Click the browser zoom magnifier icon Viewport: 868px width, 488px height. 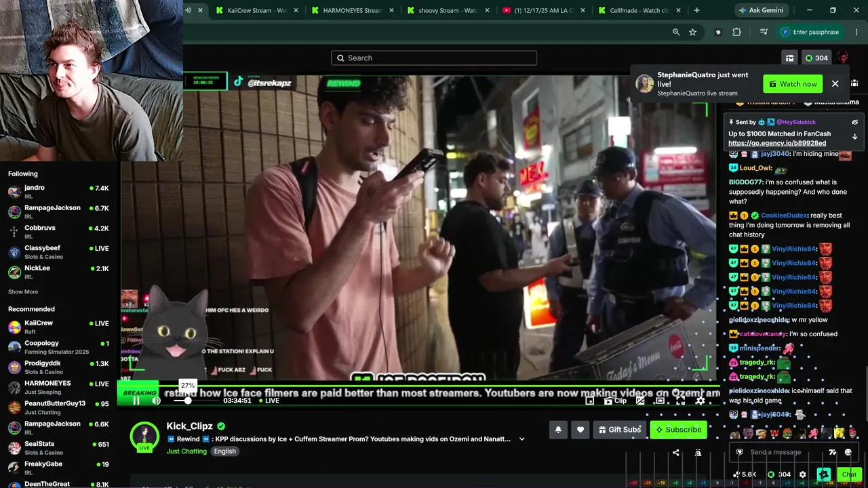point(676,32)
